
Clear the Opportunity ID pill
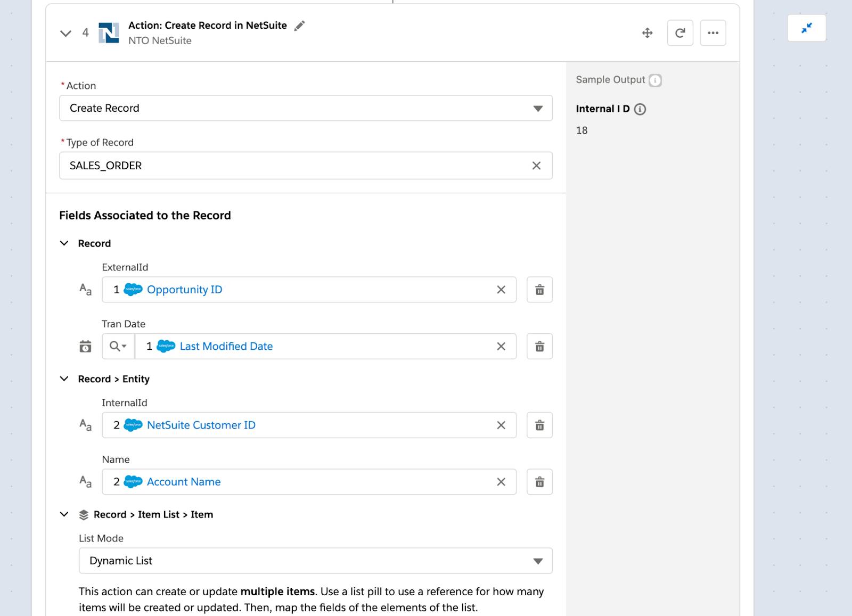tap(501, 290)
